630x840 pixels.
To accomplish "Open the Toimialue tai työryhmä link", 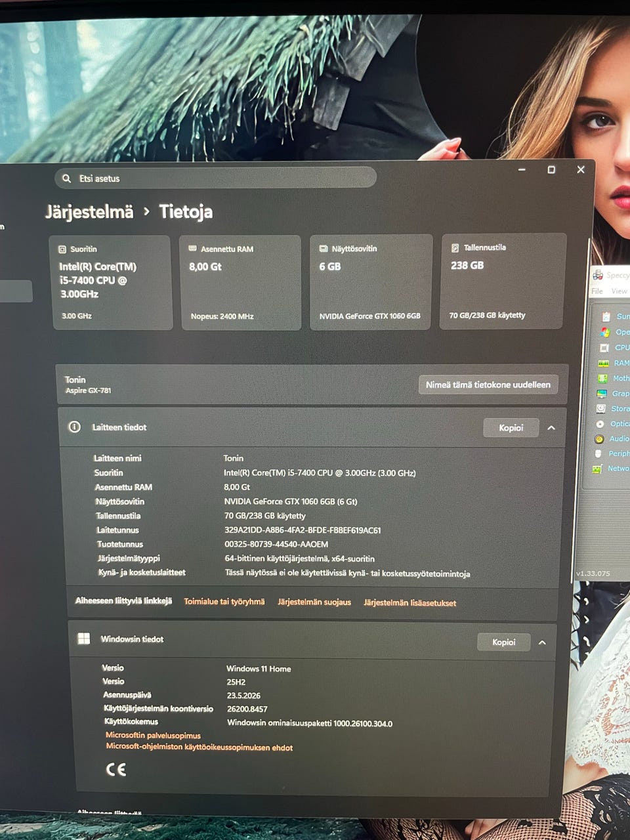I will 224,601.
